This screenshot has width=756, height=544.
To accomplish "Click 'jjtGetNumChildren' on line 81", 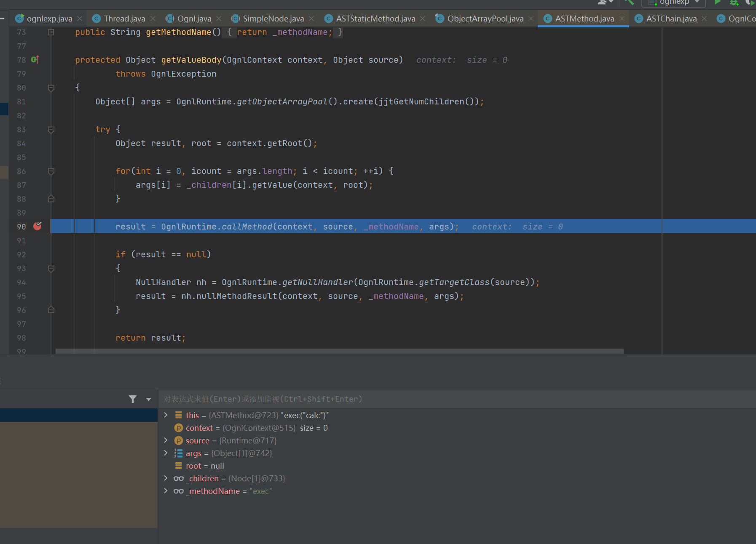I will 421,101.
